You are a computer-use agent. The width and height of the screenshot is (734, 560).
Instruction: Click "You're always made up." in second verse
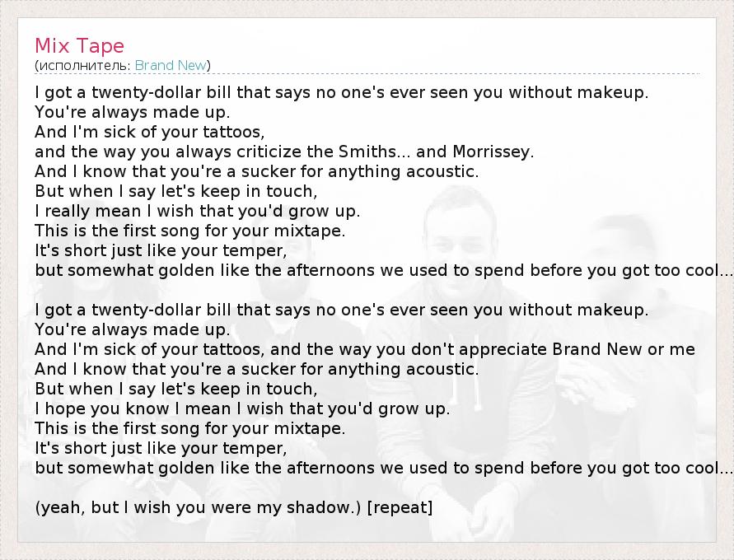pos(133,329)
